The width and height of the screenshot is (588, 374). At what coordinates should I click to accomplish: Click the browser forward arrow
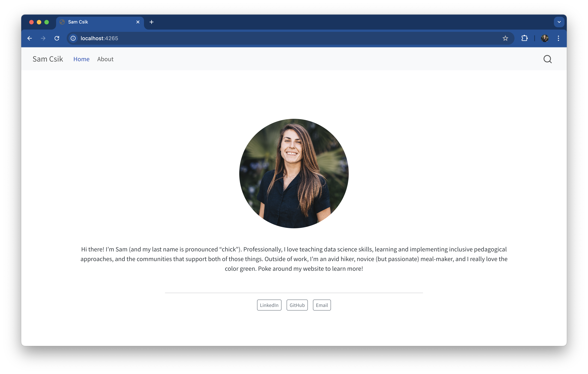point(43,38)
